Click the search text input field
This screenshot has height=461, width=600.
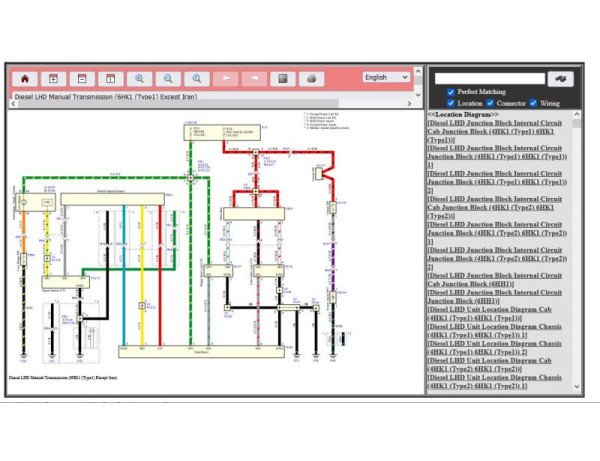pyautogui.click(x=490, y=78)
